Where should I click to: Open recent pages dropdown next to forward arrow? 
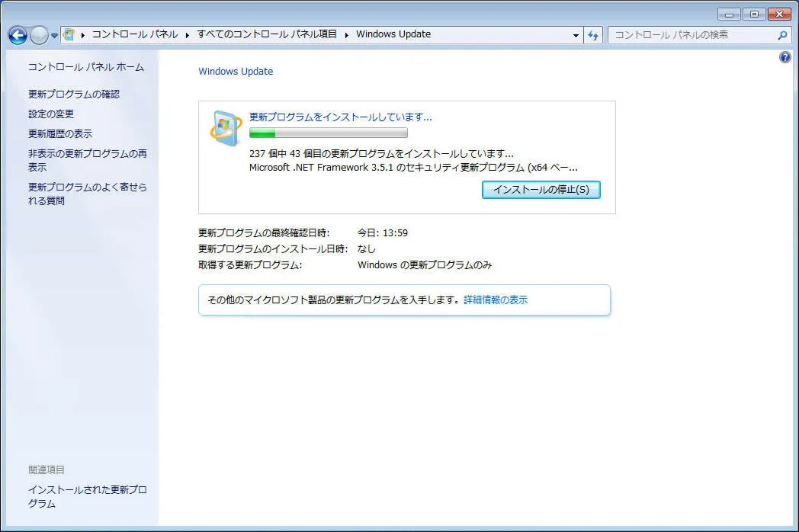(54, 36)
